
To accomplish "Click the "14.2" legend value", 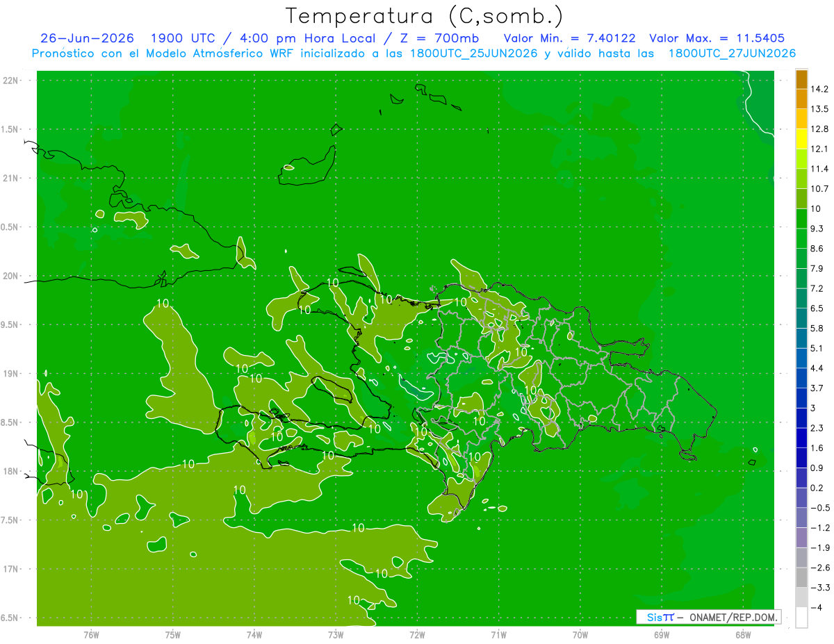I will point(820,89).
